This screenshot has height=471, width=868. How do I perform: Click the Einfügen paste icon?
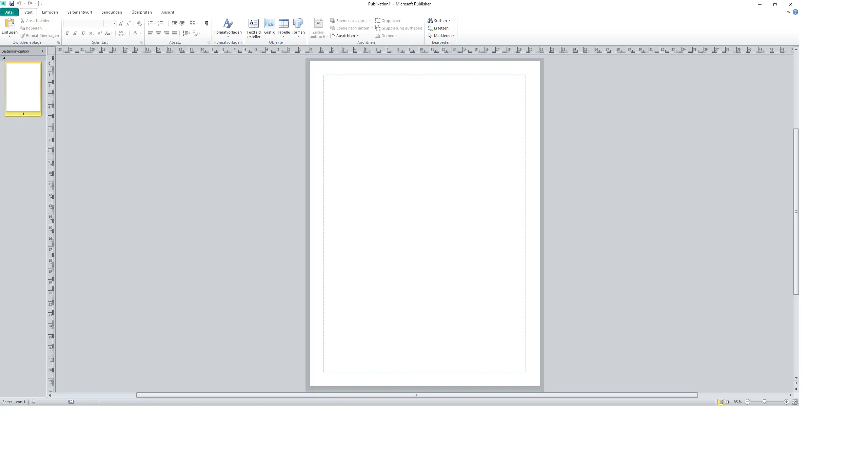point(9,24)
